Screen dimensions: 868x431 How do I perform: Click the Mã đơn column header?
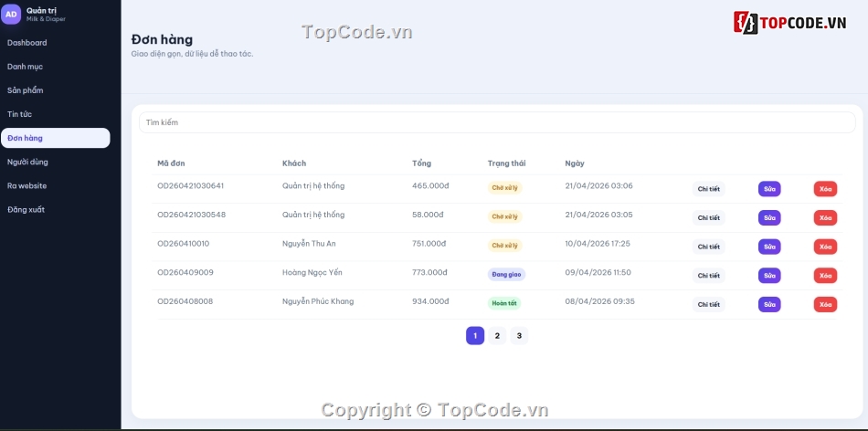click(171, 163)
